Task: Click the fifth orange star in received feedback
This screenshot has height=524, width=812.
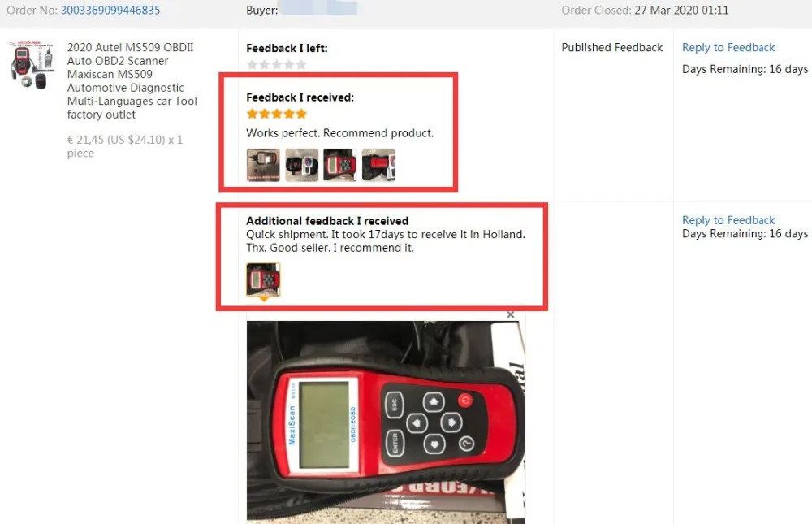Action: [x=301, y=114]
